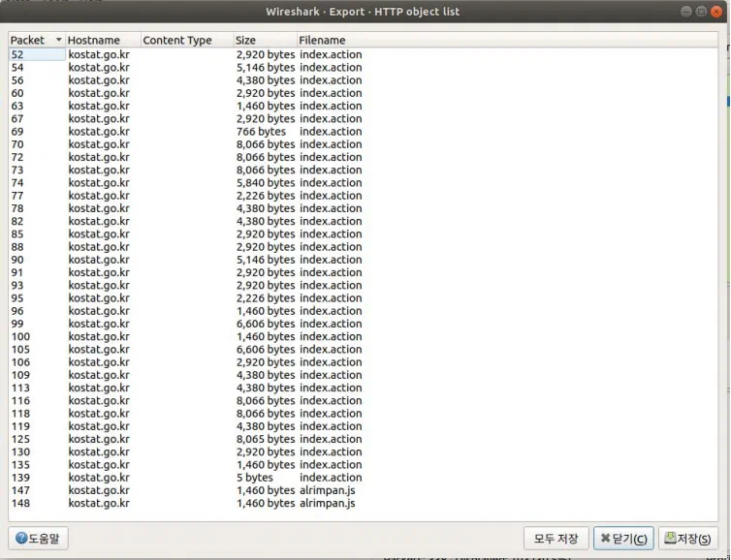The width and height of the screenshot is (731, 560).
Task: Select the row for packet 135
Action: coord(364,464)
